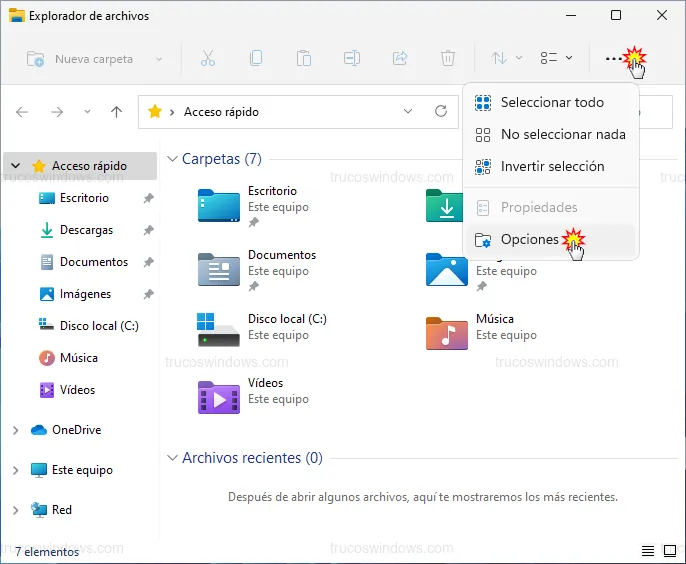
Task: Open the View layout options dropdown
Action: point(556,59)
